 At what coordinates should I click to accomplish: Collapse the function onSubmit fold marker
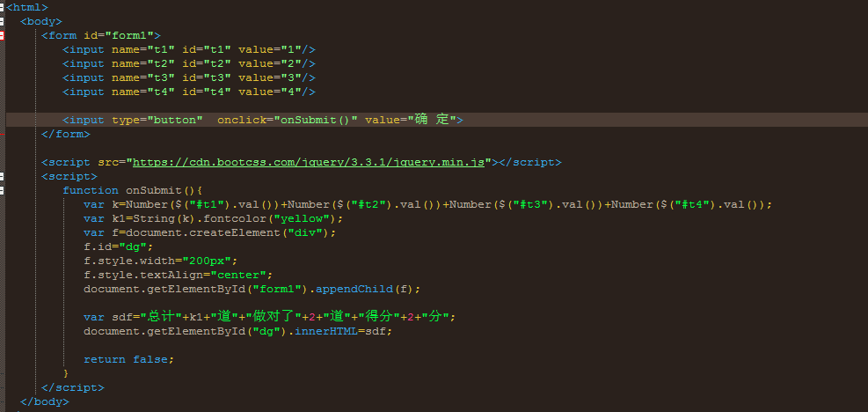[2, 190]
